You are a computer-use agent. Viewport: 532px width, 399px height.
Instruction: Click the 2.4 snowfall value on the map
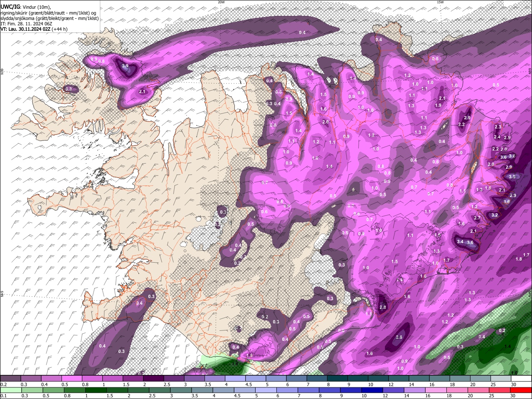(x=497, y=137)
